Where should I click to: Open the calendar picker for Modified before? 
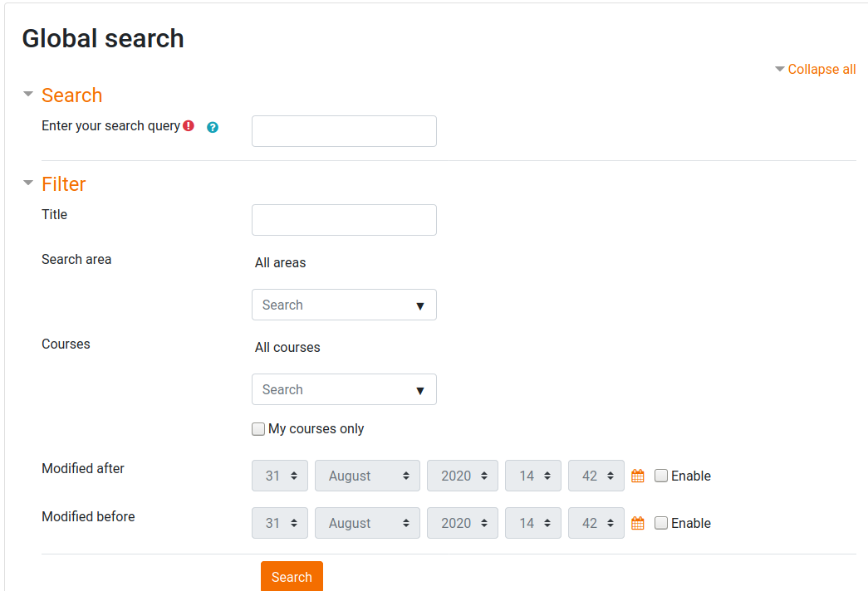(636, 523)
